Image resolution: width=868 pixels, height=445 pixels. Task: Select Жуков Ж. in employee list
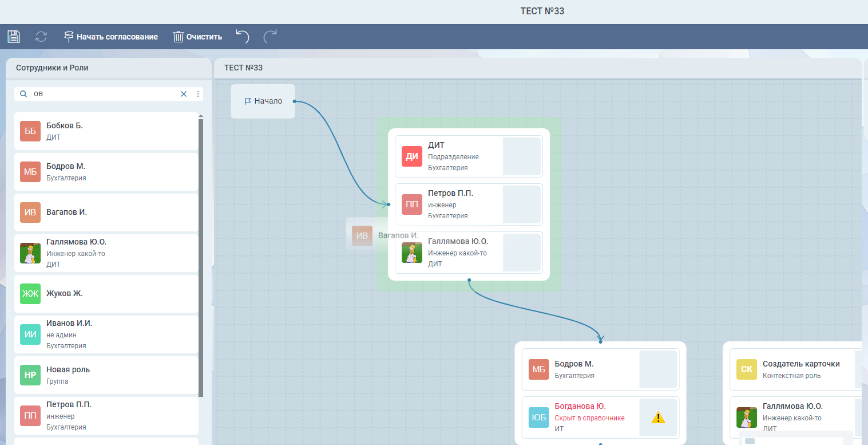[x=106, y=294]
